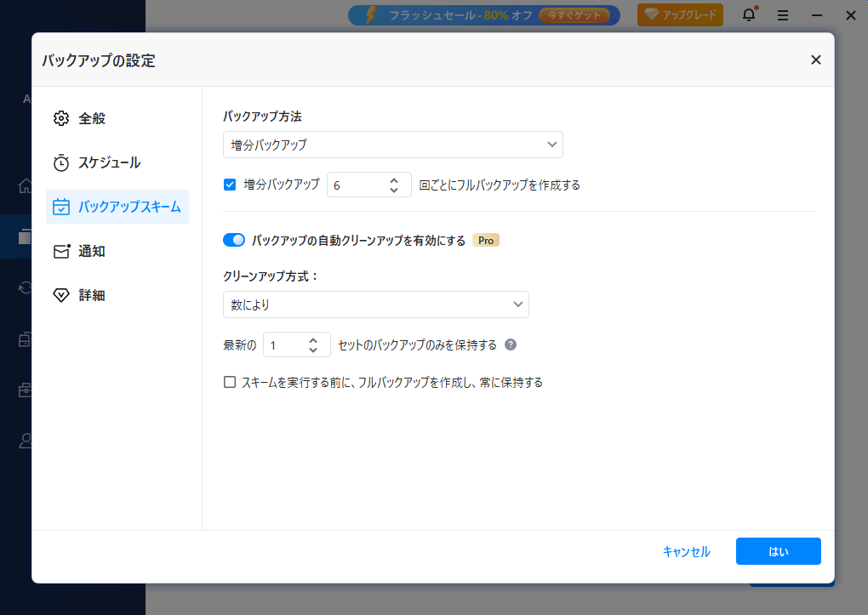Click the 今すぐゲット button in banner
The width and height of the screenshot is (868, 615).
pyautogui.click(x=574, y=15)
